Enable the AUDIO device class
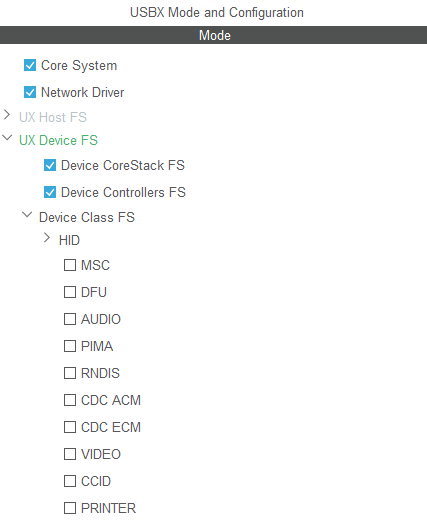 [x=70, y=319]
